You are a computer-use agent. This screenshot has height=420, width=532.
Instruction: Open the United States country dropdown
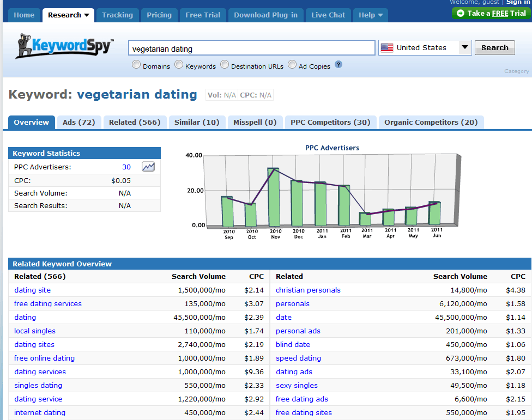pos(465,47)
